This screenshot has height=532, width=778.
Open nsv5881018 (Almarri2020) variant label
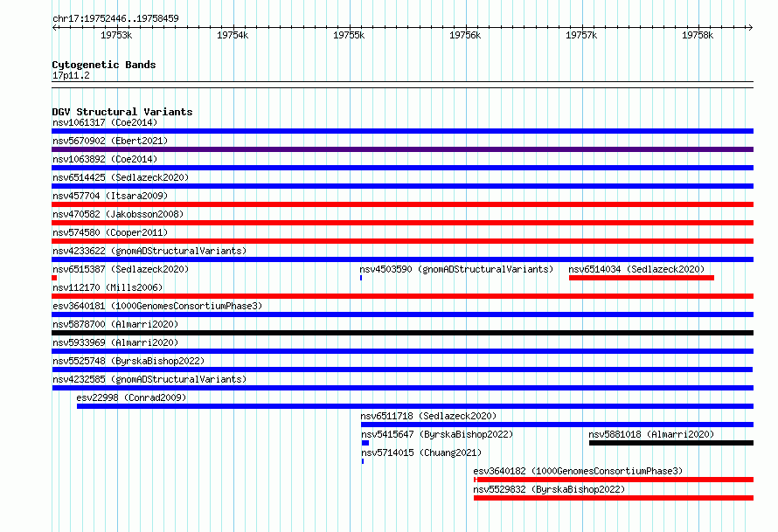point(651,434)
